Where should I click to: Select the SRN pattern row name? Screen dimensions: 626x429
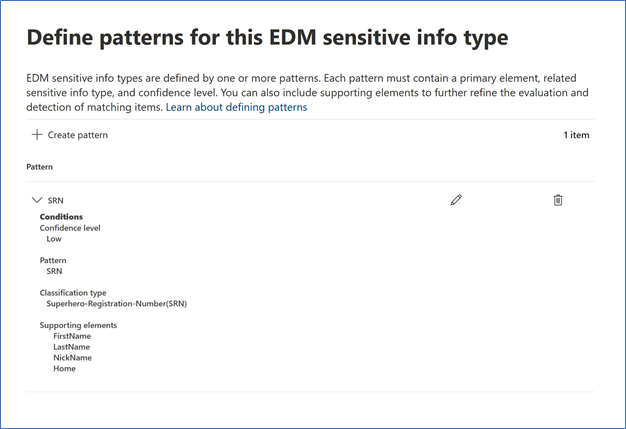coord(55,200)
